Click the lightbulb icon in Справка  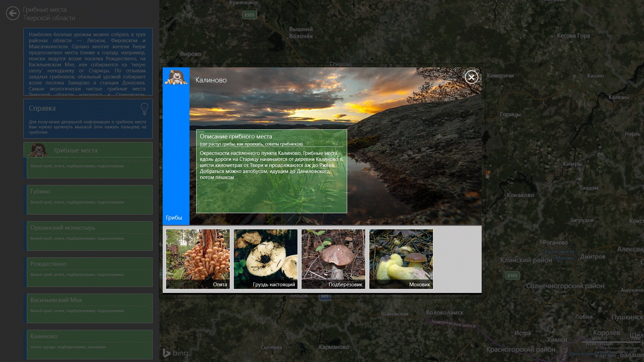tap(144, 109)
